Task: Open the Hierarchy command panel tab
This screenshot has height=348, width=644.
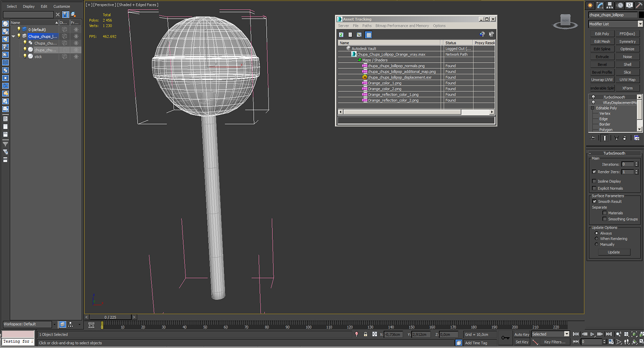Action: click(610, 5)
